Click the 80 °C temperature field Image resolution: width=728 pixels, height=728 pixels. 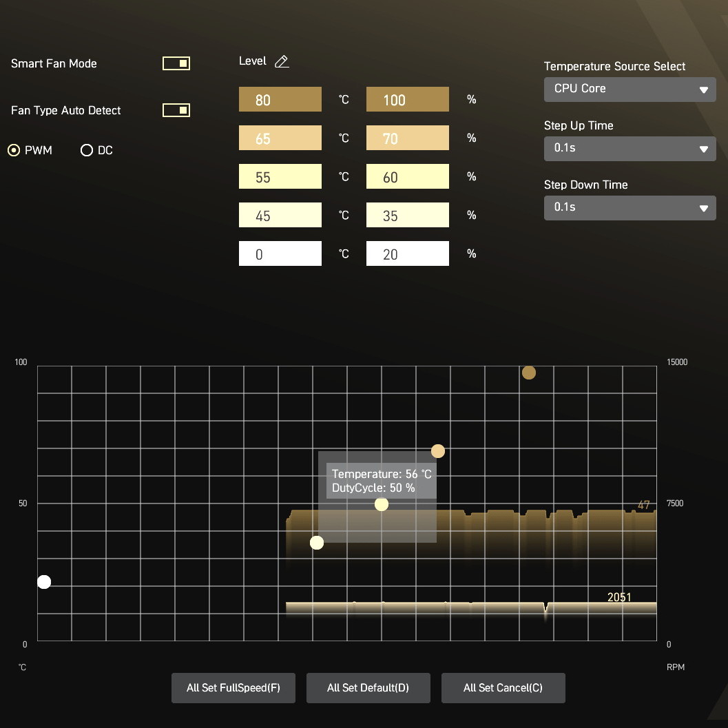[x=280, y=100]
